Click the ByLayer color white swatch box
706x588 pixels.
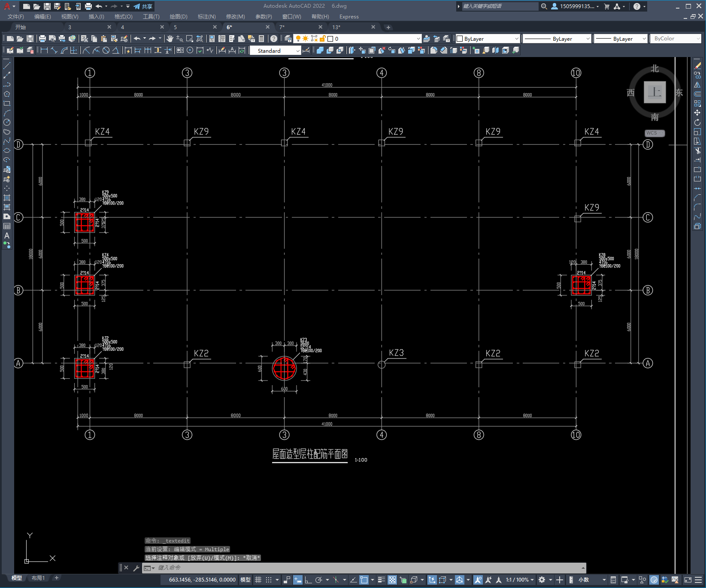(x=460, y=39)
